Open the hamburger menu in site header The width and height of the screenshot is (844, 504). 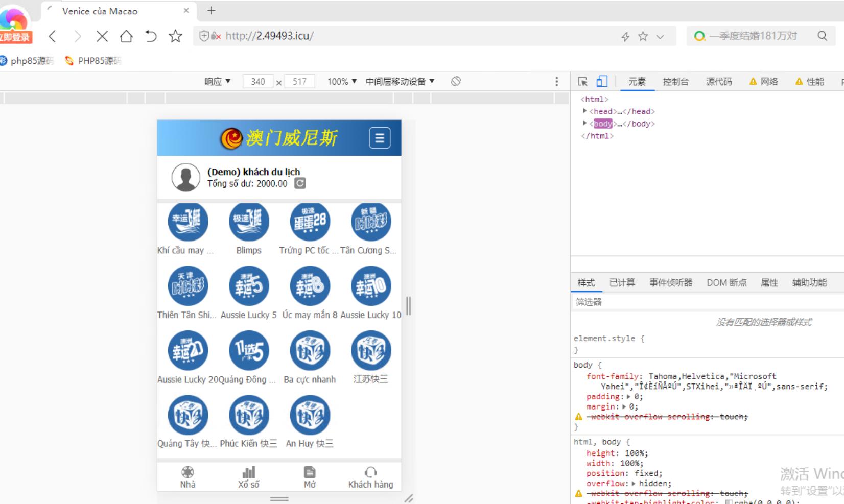(x=379, y=138)
